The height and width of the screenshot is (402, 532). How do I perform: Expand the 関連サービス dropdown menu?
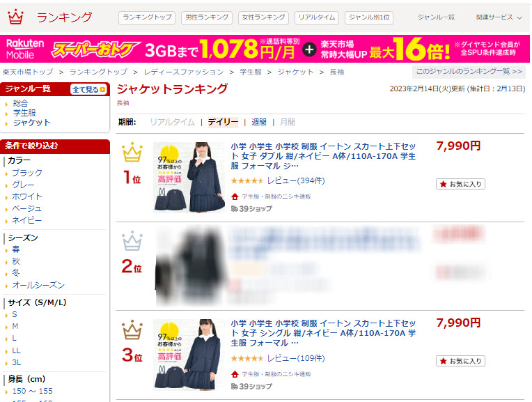(499, 17)
